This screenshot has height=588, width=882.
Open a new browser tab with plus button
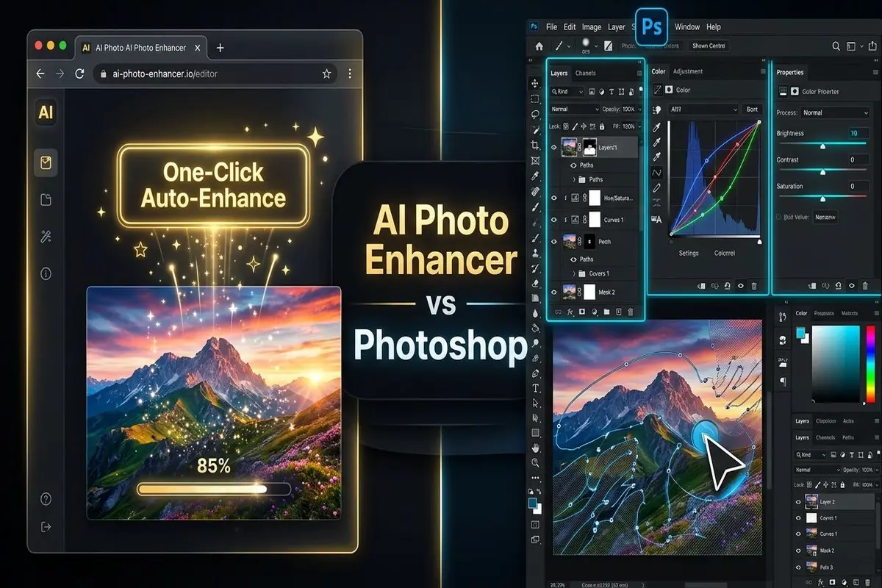click(220, 48)
